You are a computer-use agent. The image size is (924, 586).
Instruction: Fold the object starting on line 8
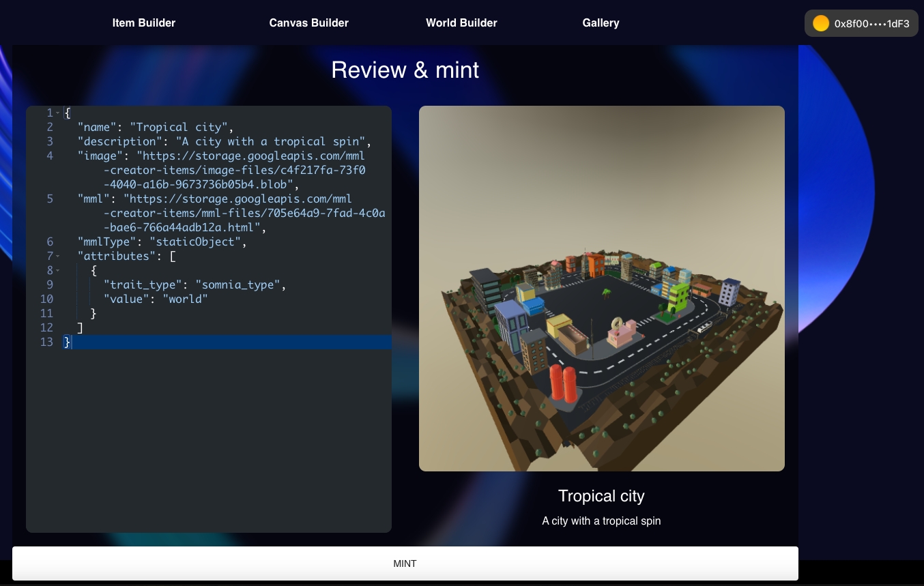click(58, 271)
